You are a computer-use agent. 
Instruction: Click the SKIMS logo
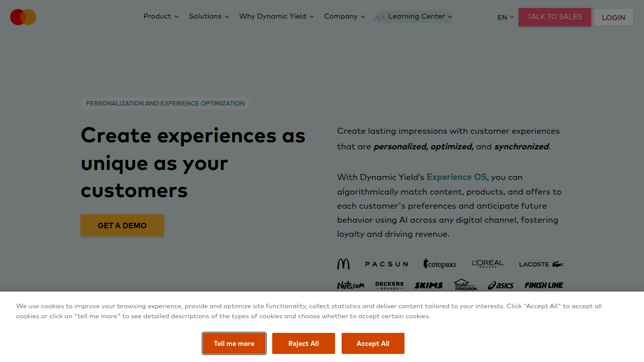pos(429,285)
